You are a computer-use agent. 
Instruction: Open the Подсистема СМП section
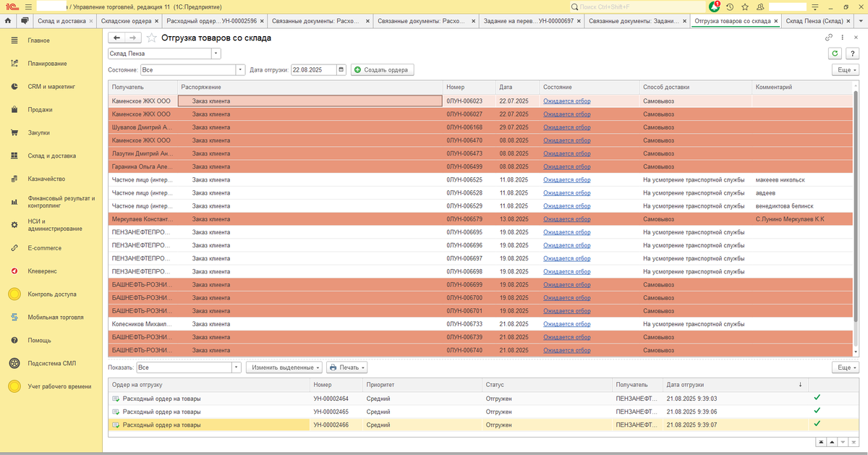(x=51, y=363)
